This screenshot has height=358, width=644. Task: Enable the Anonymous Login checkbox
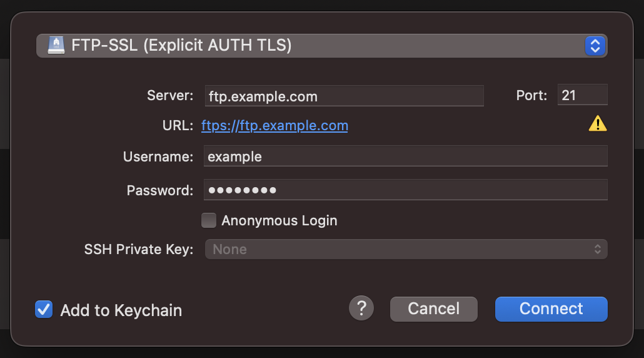[x=209, y=220]
